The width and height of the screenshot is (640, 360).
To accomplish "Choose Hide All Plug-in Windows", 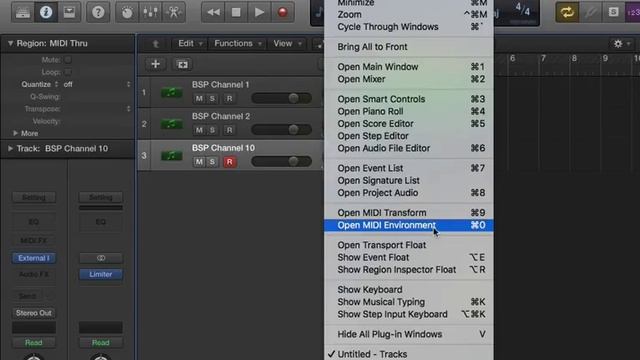I will pyautogui.click(x=409, y=334).
